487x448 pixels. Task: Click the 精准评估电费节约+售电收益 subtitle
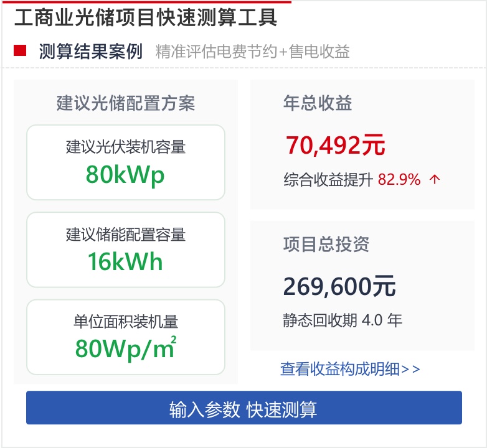[x=252, y=51]
